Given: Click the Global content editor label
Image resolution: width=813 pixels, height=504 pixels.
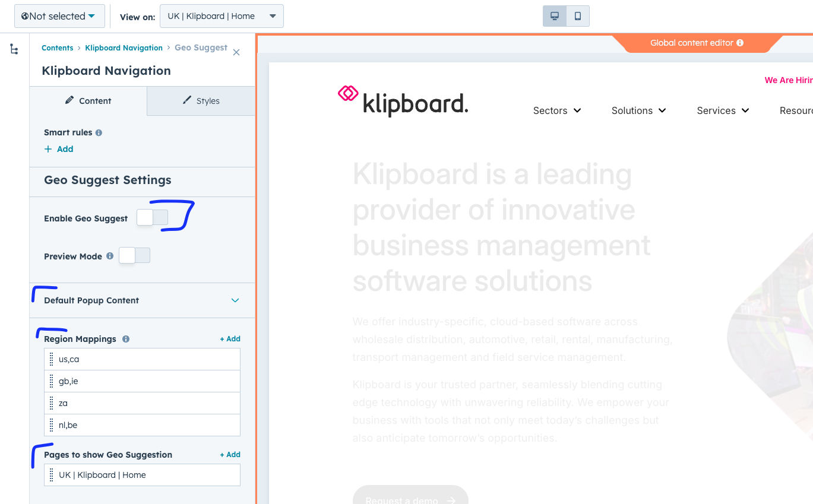Looking at the screenshot, I should (692, 43).
